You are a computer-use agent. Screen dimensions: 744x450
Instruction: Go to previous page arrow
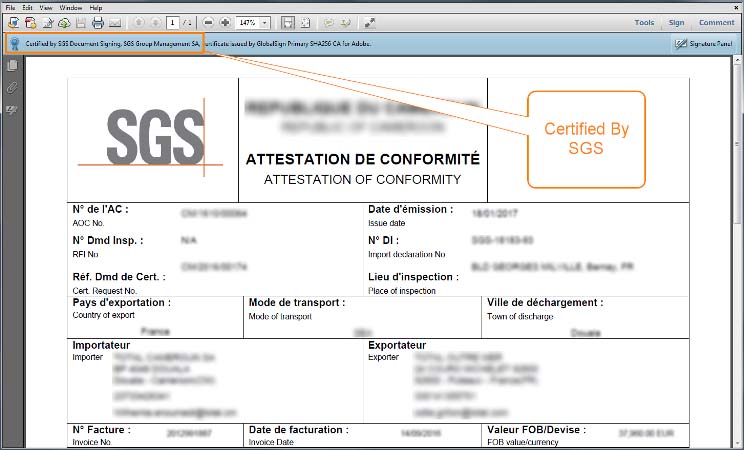(139, 22)
